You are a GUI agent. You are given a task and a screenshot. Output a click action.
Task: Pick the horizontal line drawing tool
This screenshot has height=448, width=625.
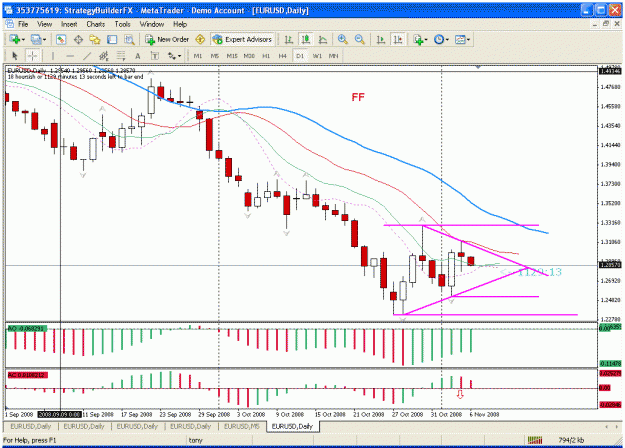tap(70, 56)
